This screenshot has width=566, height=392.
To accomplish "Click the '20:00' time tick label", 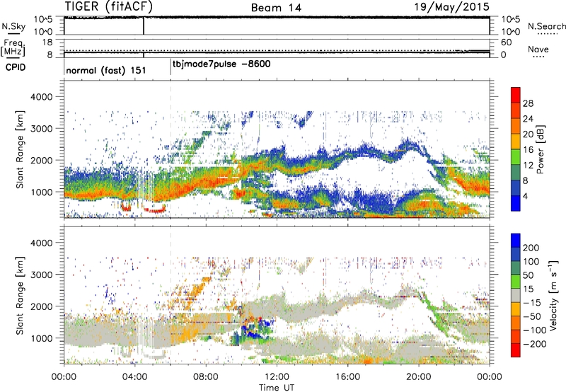I will coord(418,377).
